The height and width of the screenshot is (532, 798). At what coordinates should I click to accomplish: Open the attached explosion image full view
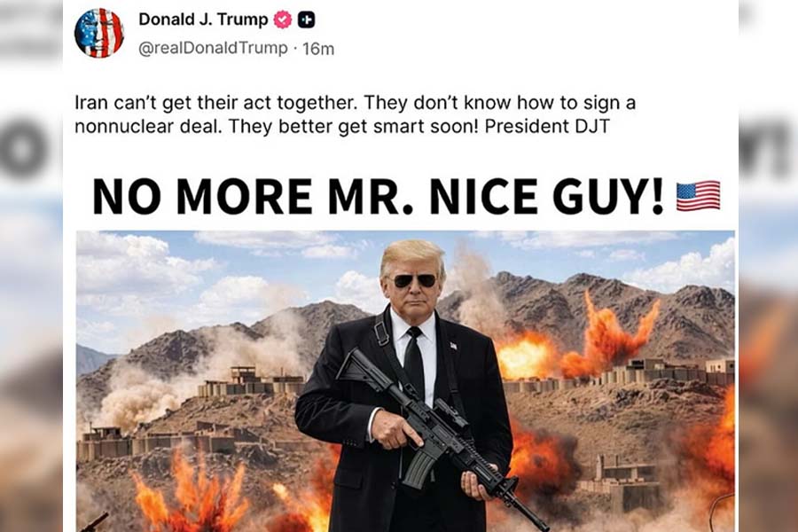(x=405, y=381)
